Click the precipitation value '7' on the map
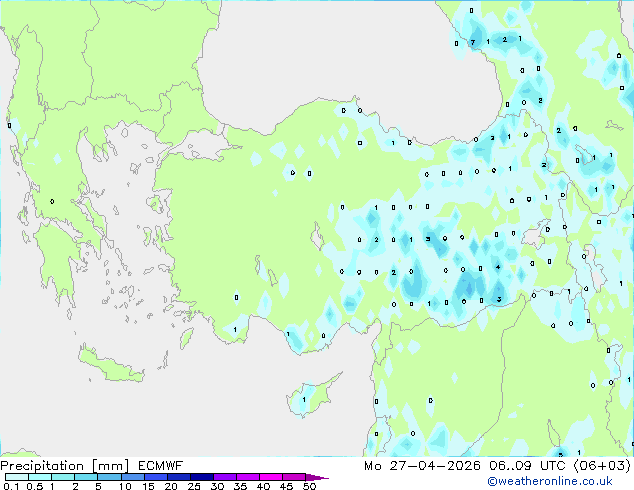Viewport: 634px width, 490px height. pos(473,42)
